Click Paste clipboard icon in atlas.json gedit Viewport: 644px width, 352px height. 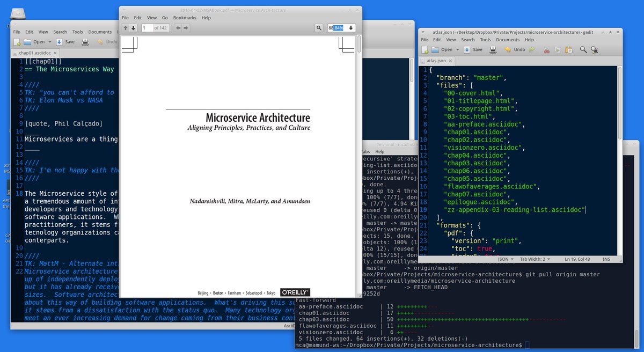click(568, 50)
